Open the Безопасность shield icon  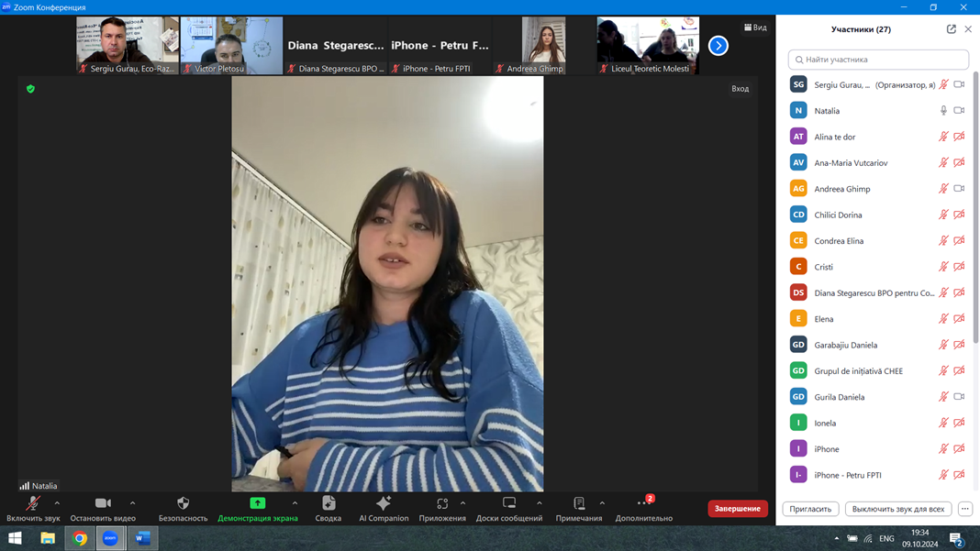point(183,504)
